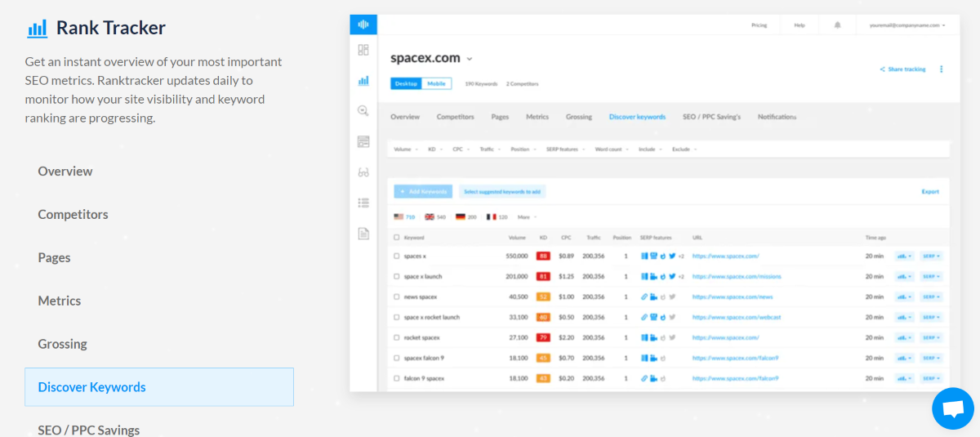980x437 pixels.
Task: Select the German flag 200 location
Action: pyautogui.click(x=466, y=217)
